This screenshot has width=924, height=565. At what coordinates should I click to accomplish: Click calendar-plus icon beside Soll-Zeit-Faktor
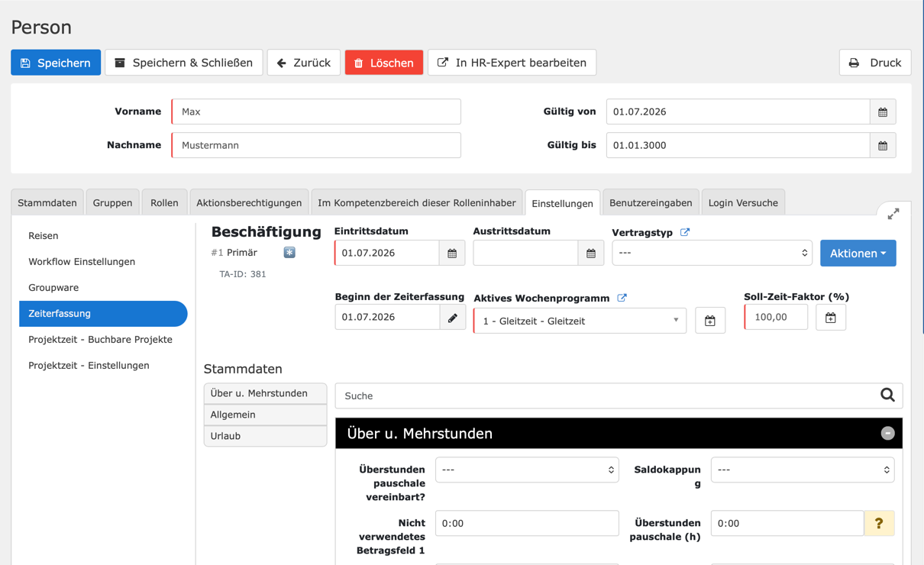pyautogui.click(x=831, y=317)
